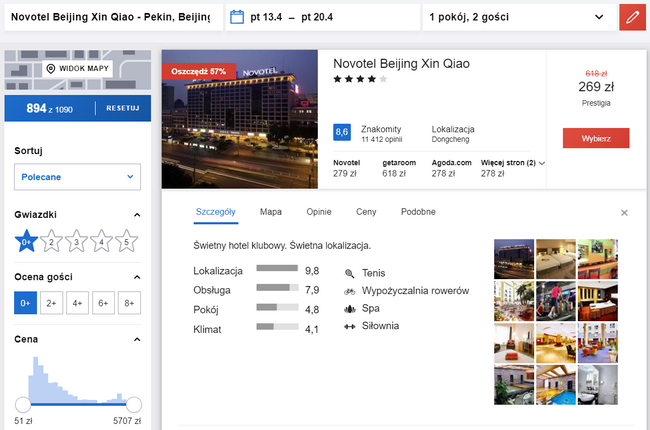
Task: Click the bike rental amenity icon
Action: click(349, 291)
